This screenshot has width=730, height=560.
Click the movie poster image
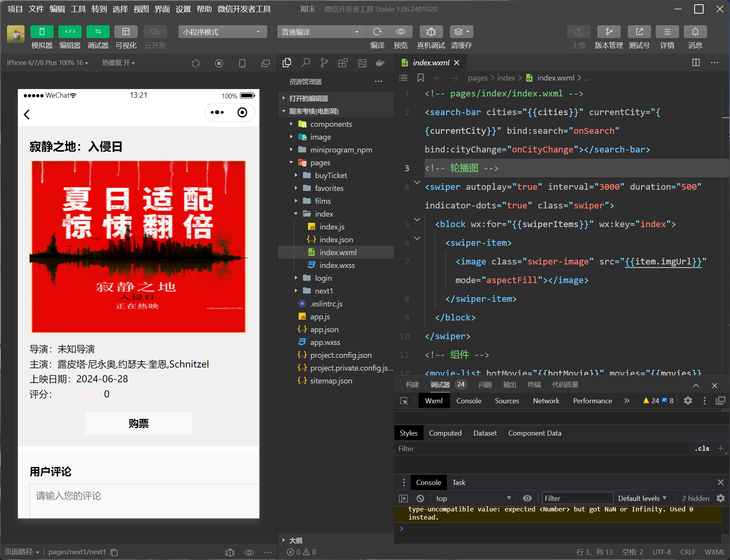(x=138, y=247)
